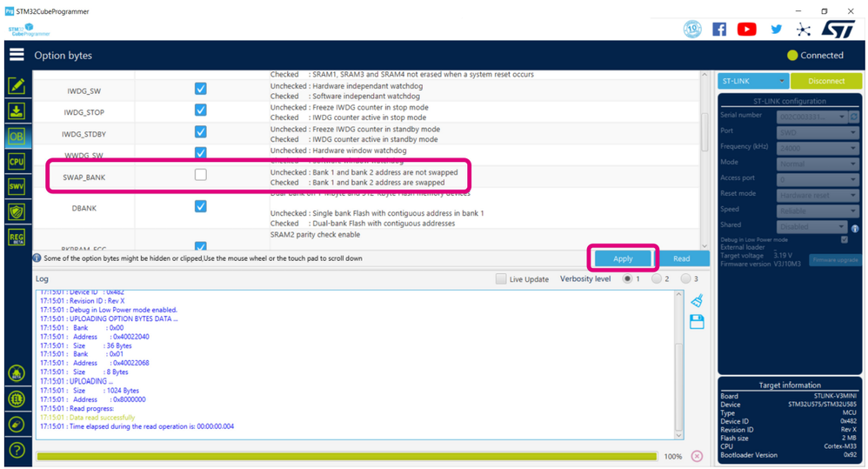Click the DBANK option name
Screen dimensions: 868x469
[84, 208]
